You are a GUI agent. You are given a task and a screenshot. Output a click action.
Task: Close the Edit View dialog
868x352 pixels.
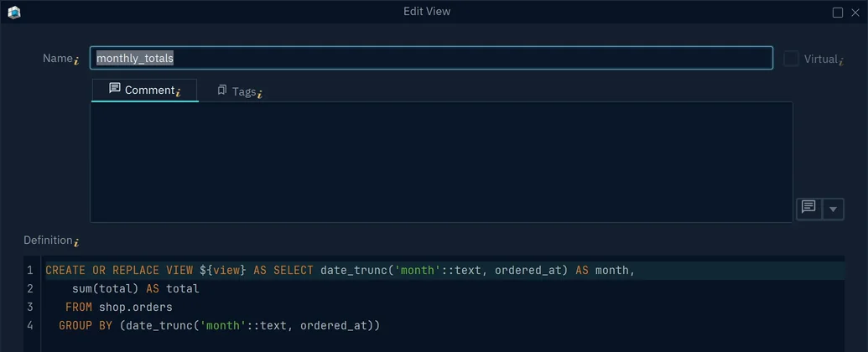click(x=855, y=13)
